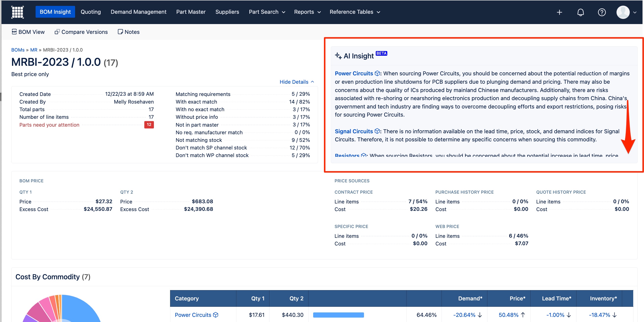Follow the MR breadcrumb link
Viewport: 644px width, 322px height.
33,50
